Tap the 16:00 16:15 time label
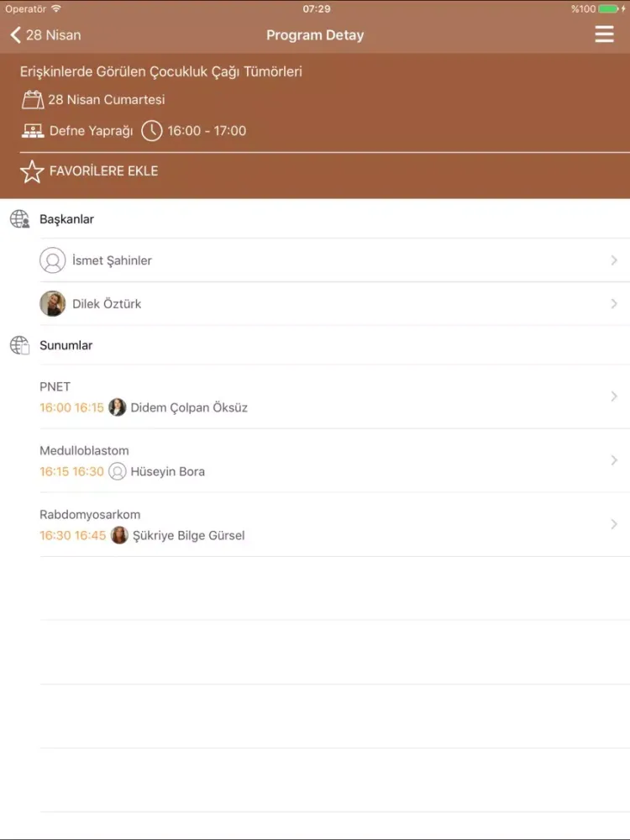 (x=71, y=407)
